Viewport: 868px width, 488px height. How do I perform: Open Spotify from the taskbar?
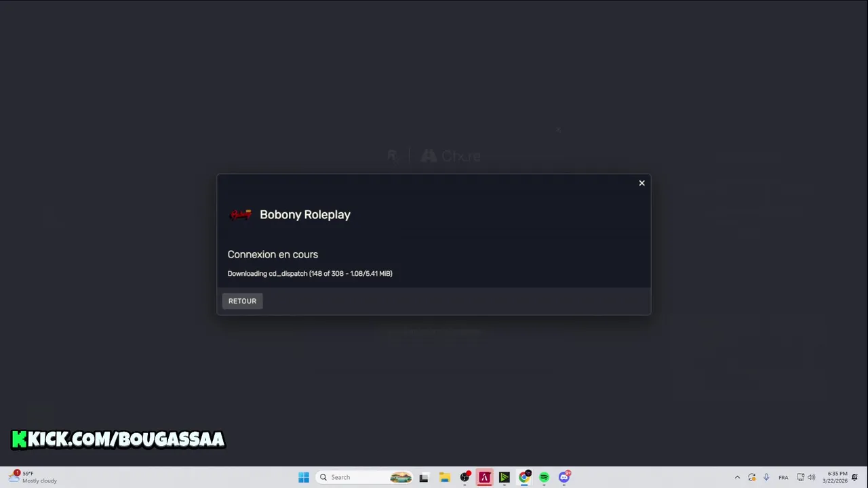544,477
